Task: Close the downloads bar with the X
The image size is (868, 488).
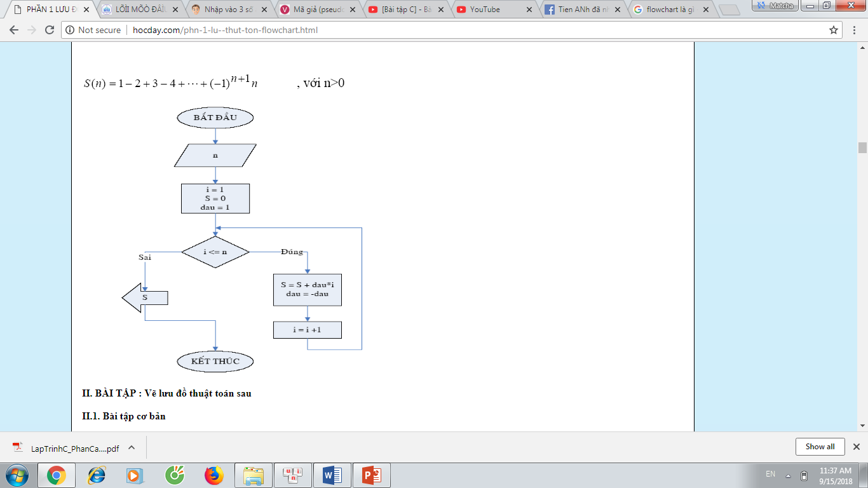Action: pyautogui.click(x=856, y=447)
